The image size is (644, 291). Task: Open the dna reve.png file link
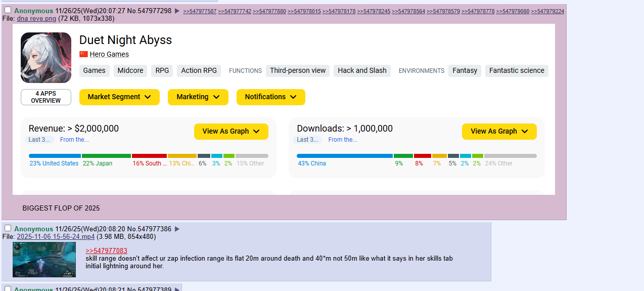[x=36, y=18]
